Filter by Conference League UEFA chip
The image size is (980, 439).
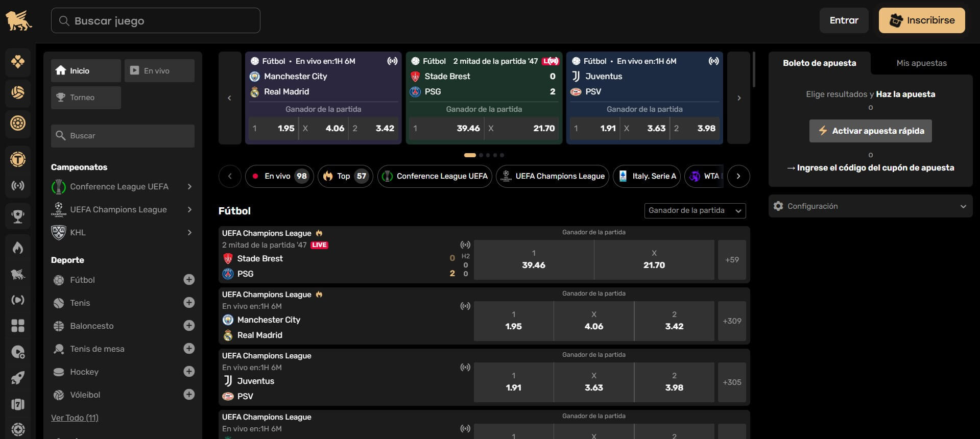click(435, 176)
